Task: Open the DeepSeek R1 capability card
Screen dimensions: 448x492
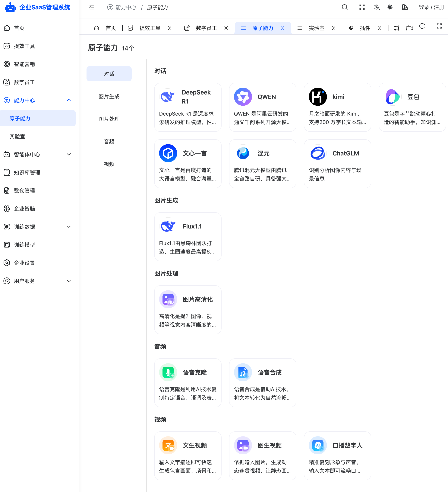Action: (x=188, y=107)
